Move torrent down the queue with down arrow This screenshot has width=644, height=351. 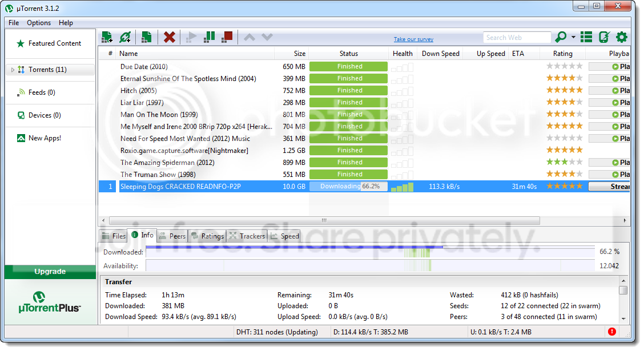coord(267,37)
